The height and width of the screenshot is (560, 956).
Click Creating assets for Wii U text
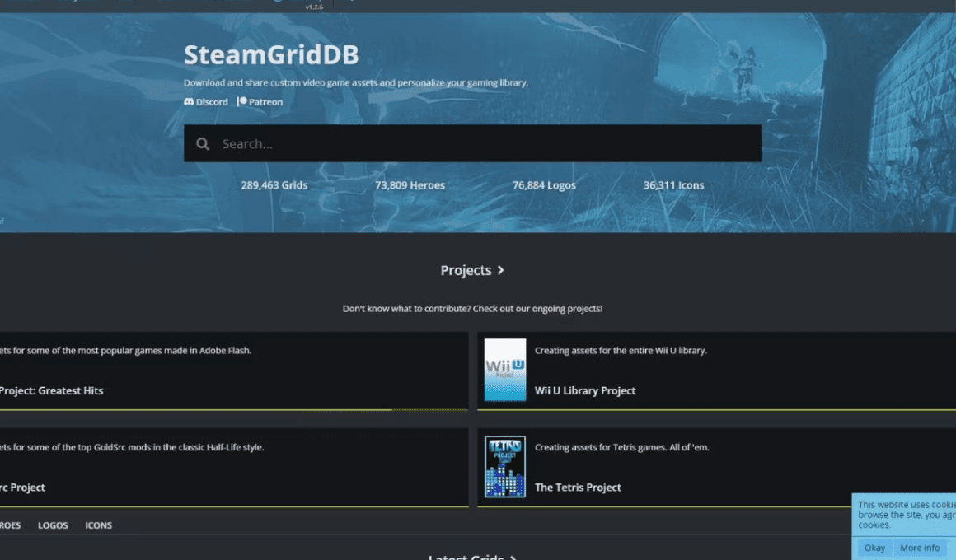click(621, 350)
